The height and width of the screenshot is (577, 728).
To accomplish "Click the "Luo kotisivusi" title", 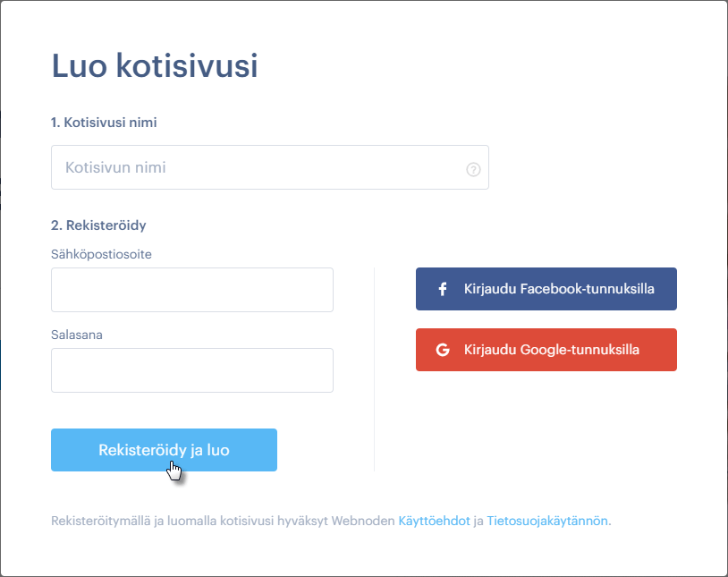I will tap(155, 66).
